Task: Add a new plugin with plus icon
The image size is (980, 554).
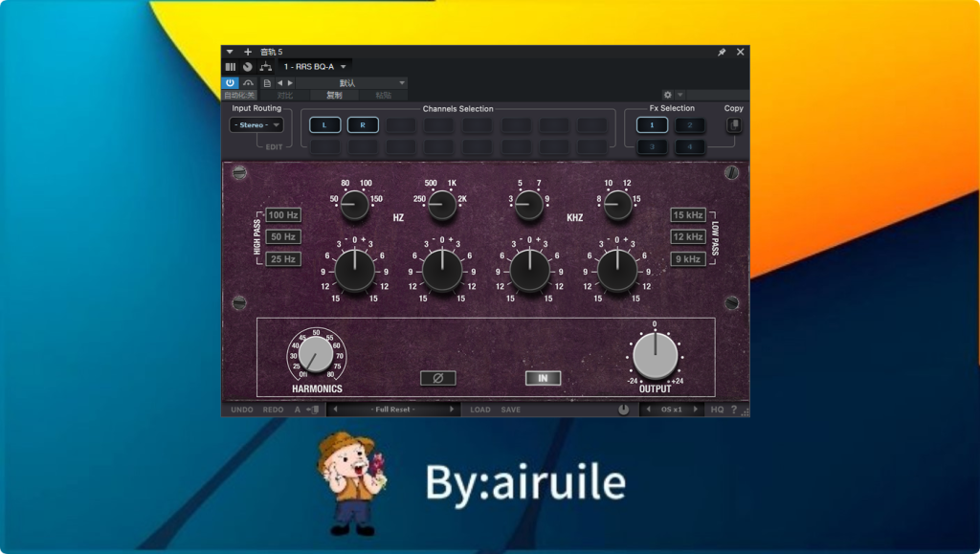Action: tap(248, 52)
